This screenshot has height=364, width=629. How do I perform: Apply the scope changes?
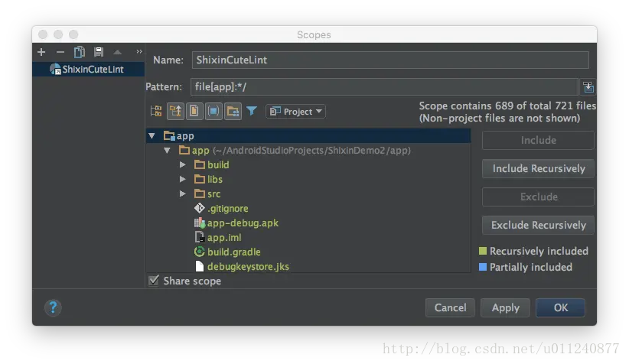click(506, 307)
